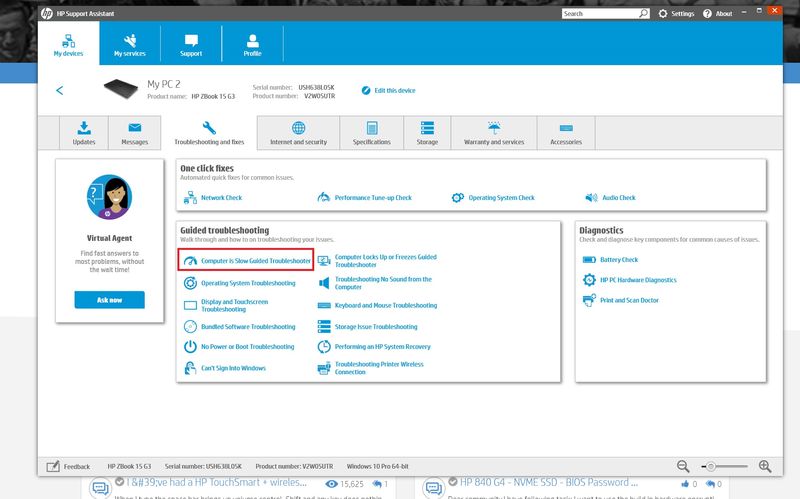Open the Profile tab
Image resolution: width=800 pixels, height=499 pixels.
coord(252,43)
